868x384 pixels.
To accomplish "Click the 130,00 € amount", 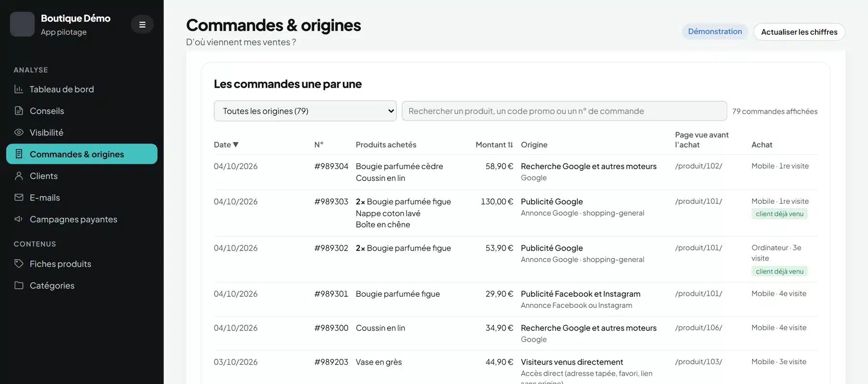I will pos(497,201).
